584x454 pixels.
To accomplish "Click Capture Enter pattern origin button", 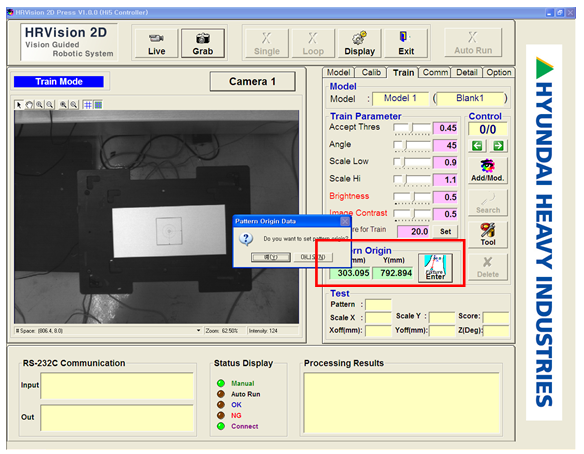I will click(x=435, y=268).
